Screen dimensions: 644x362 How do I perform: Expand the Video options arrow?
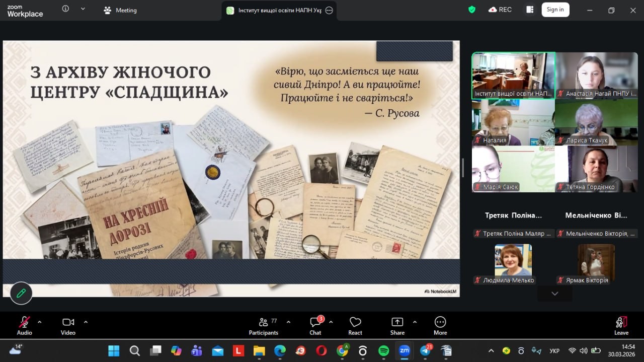pos(86,322)
